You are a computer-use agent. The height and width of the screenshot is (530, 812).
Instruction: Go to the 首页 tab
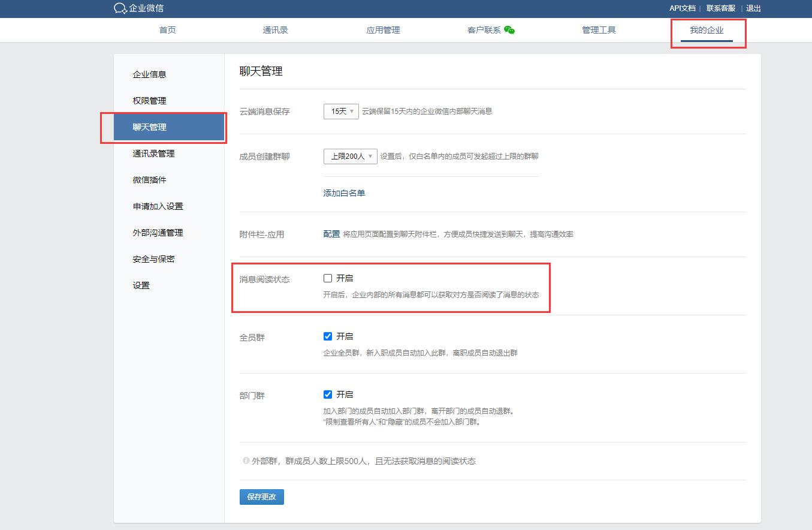[168, 30]
